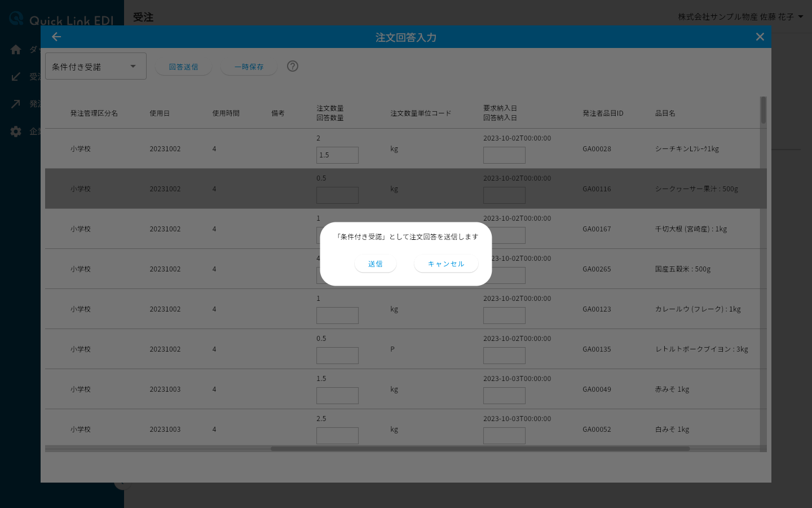Viewport: 812px width, 508px height.
Task: Click unit code P in GA00135 row
Action: 392,349
